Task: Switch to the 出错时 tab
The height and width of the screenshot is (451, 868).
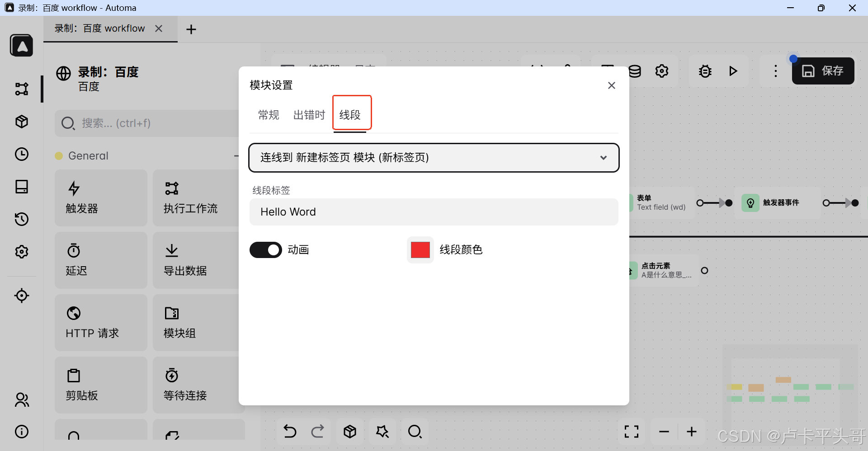Action: coord(309,114)
